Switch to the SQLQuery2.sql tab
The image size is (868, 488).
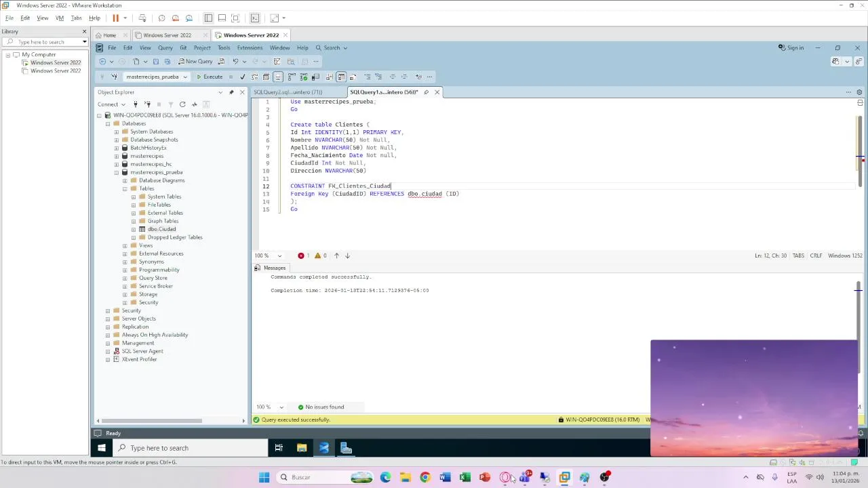point(288,92)
